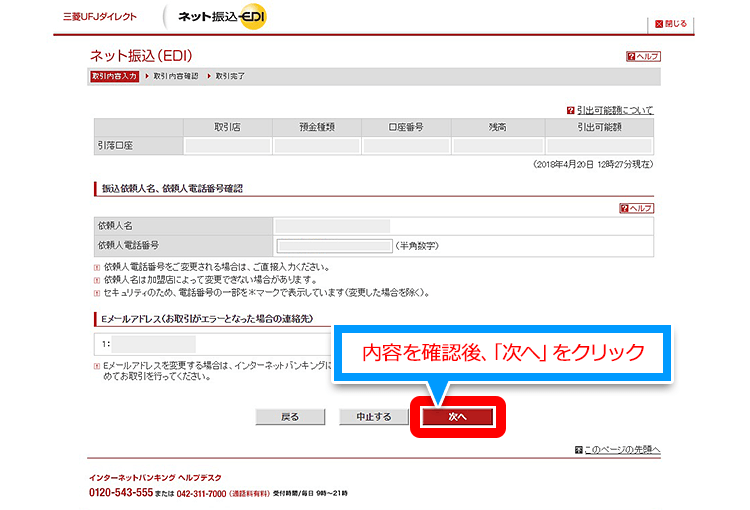Image resolution: width=750 pixels, height=510 pixels.
Task: Select the 取引完了 step label
Action: [x=230, y=76]
